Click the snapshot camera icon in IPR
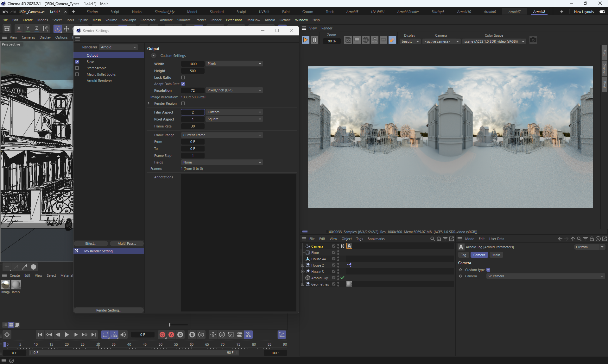The height and width of the screenshot is (364, 608). pyautogui.click(x=533, y=40)
